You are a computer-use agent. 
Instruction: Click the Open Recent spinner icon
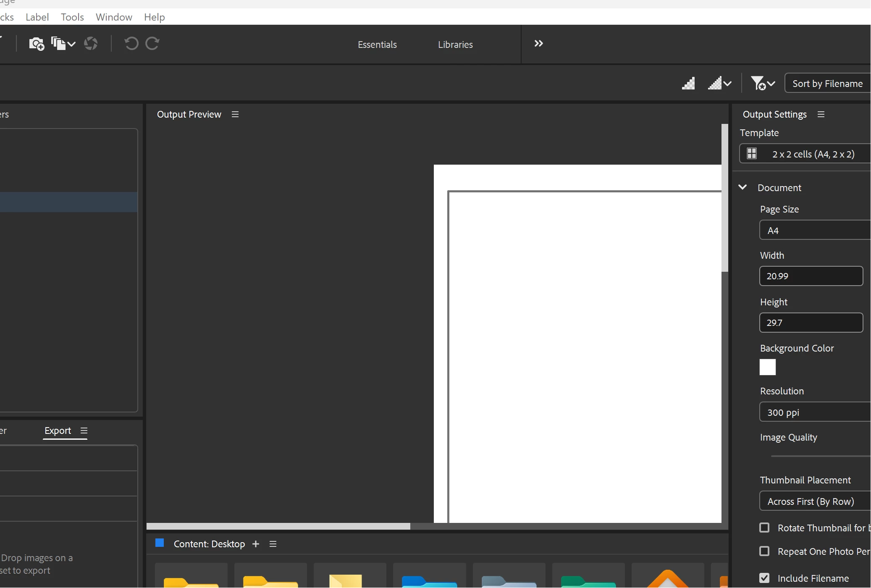click(91, 44)
